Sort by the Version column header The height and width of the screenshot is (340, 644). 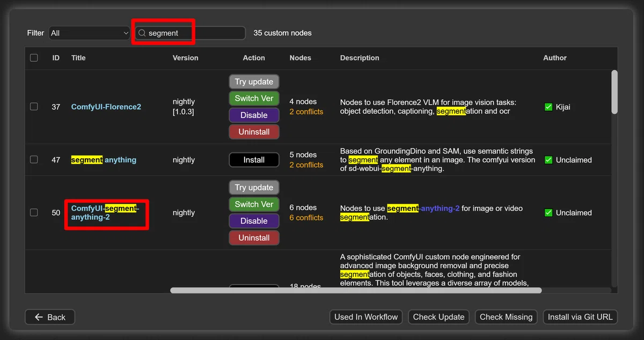(185, 58)
